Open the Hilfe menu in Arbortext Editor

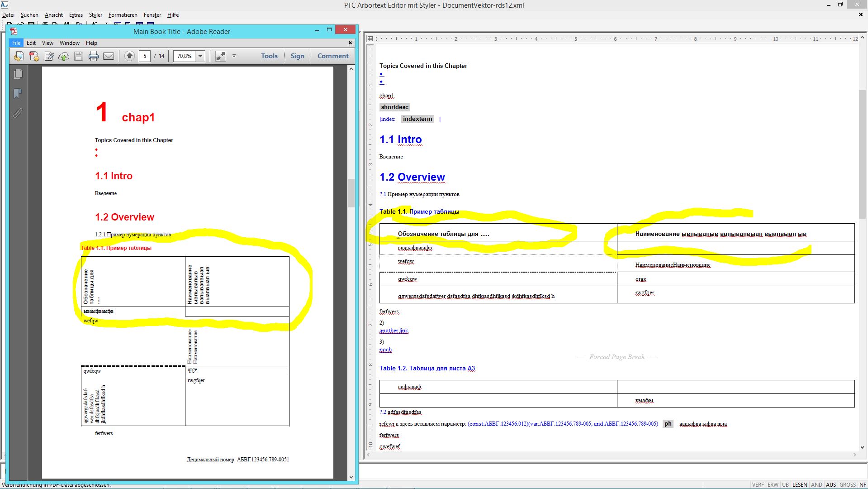coord(173,15)
